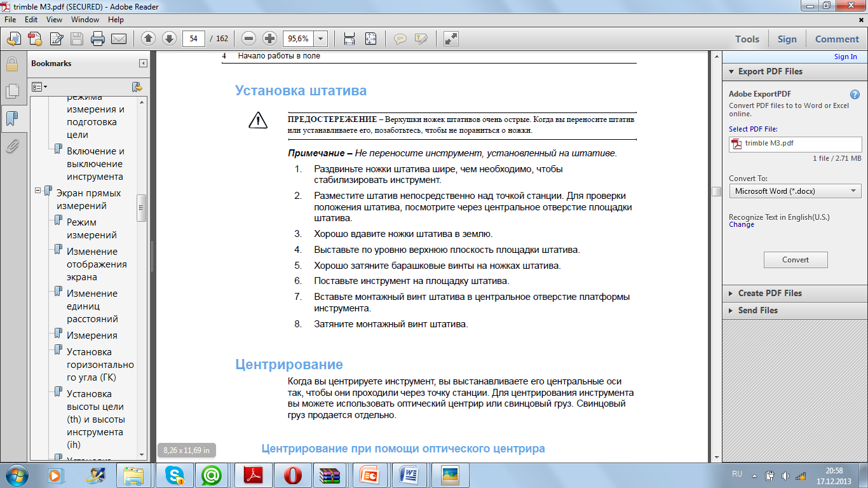Open Microsoft Word from taskbar
The height and width of the screenshot is (488, 868).
tap(410, 475)
